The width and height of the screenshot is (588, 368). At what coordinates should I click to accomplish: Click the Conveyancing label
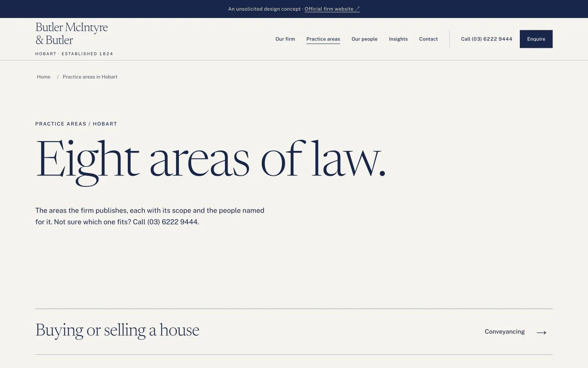click(505, 332)
